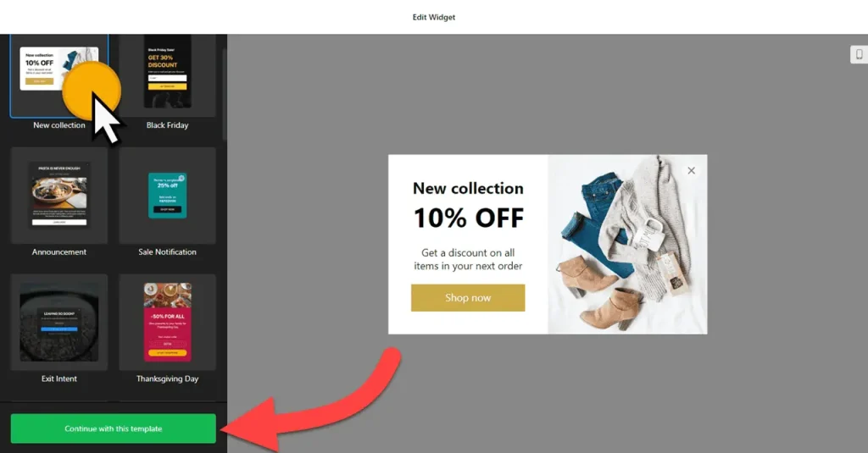Click the Shop now button in popup

point(468,297)
